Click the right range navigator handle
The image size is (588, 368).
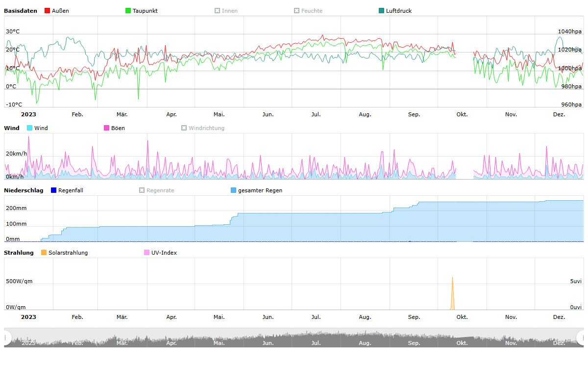(581, 338)
